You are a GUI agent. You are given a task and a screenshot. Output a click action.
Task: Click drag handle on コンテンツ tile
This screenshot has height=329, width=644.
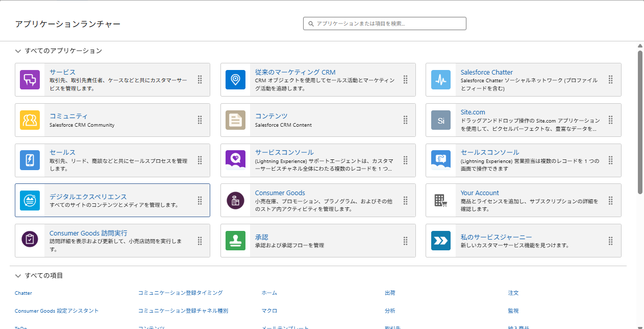pos(405,120)
